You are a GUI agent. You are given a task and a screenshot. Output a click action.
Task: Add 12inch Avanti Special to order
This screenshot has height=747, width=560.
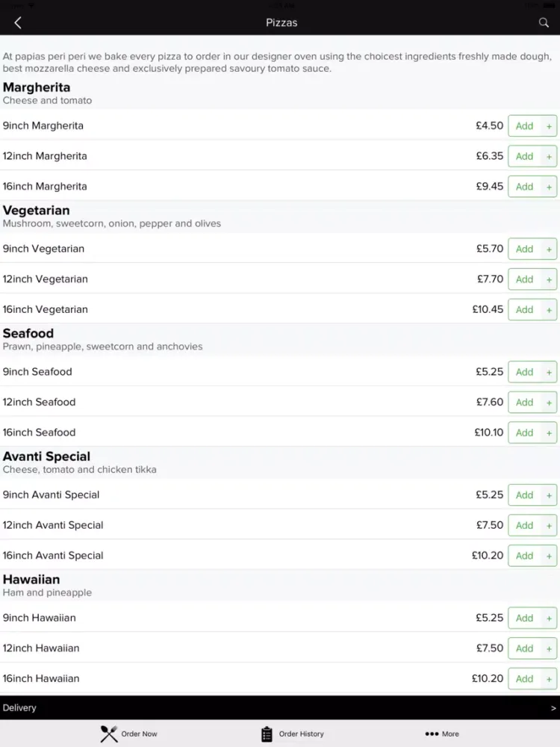pyautogui.click(x=524, y=525)
